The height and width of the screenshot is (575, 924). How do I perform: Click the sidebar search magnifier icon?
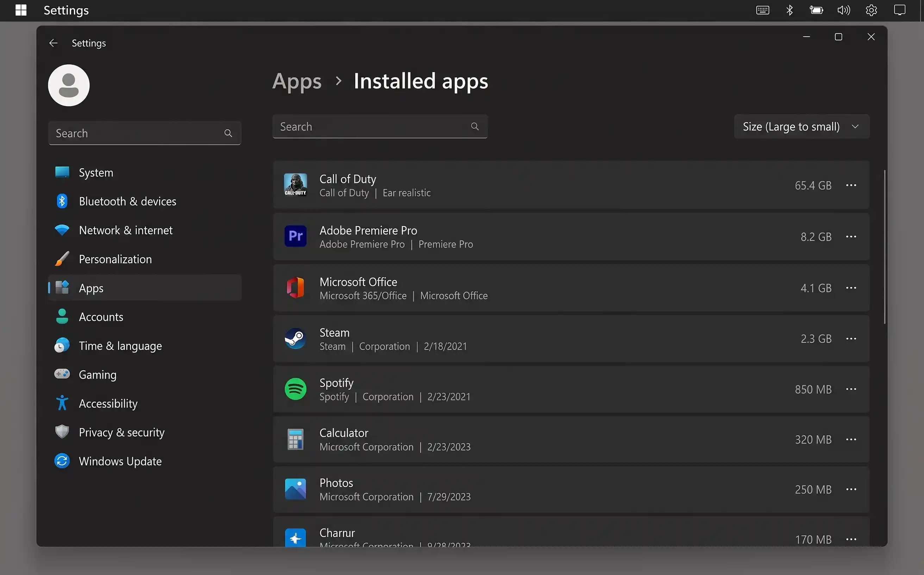(228, 133)
